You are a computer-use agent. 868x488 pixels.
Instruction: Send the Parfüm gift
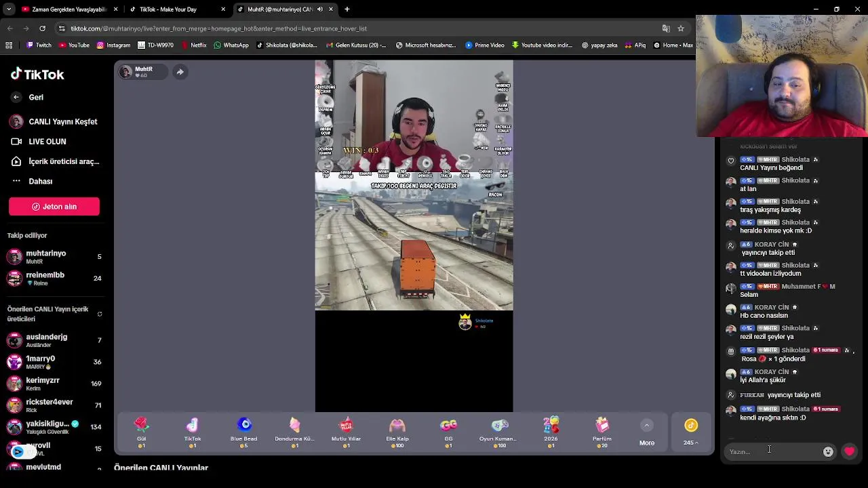[x=602, y=432]
